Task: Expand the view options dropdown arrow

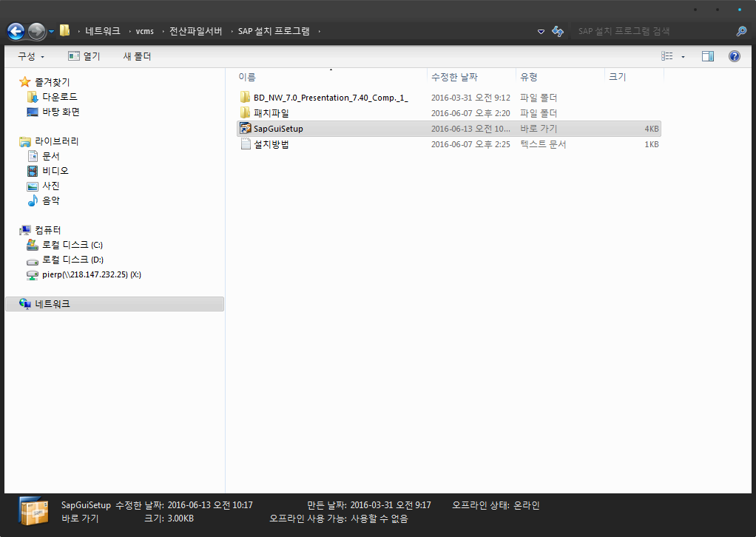Action: point(683,57)
